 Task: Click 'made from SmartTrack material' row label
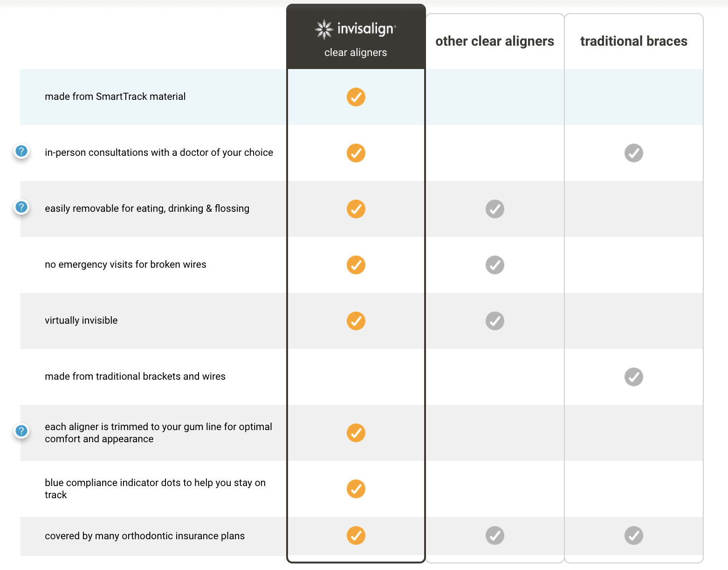click(x=115, y=97)
